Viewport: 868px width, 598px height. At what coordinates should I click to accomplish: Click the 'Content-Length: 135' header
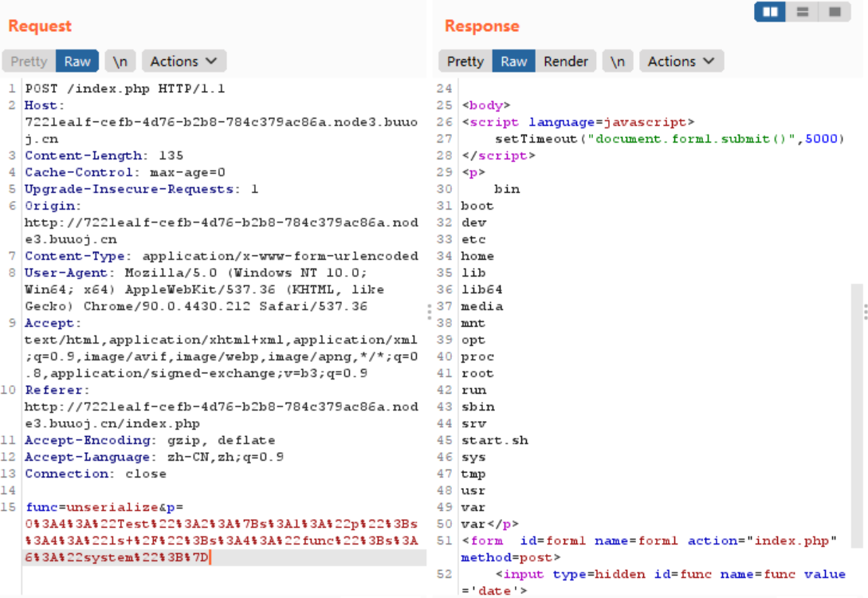tap(104, 155)
